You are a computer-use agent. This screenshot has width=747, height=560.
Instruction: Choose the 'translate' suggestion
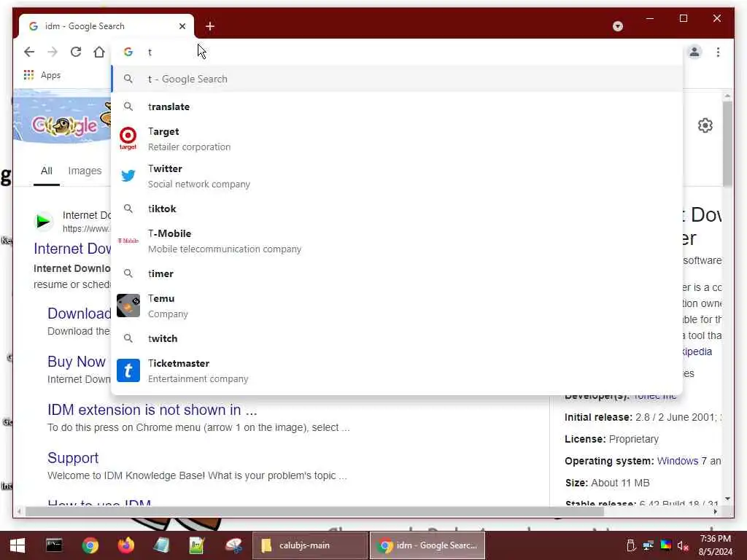(397, 106)
